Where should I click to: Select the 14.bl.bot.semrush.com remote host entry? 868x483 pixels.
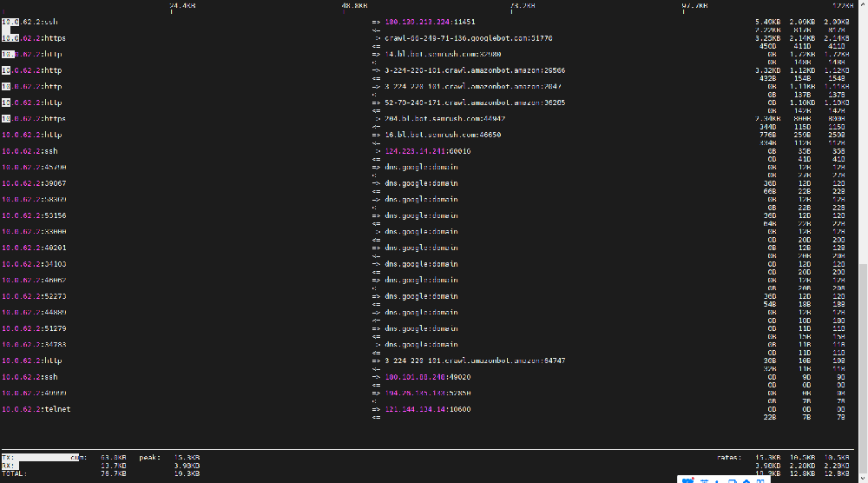click(x=443, y=54)
